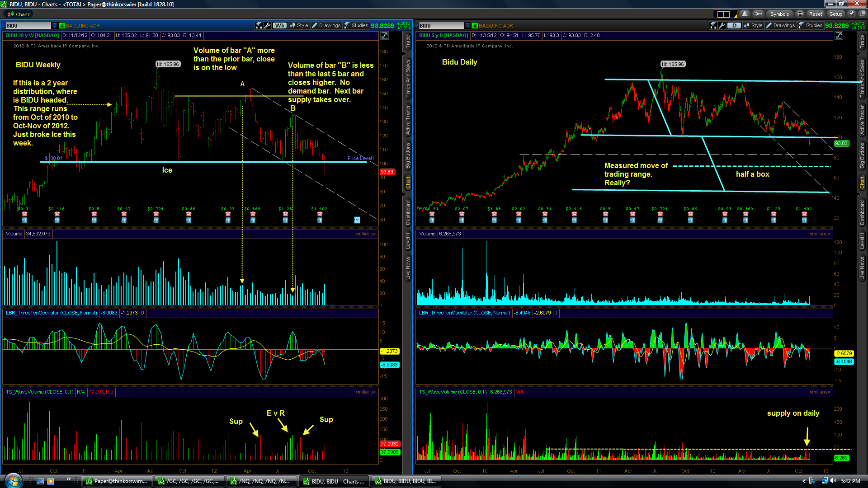Click the symbol field in weekly chart
The image size is (868, 488).
[x=28, y=26]
